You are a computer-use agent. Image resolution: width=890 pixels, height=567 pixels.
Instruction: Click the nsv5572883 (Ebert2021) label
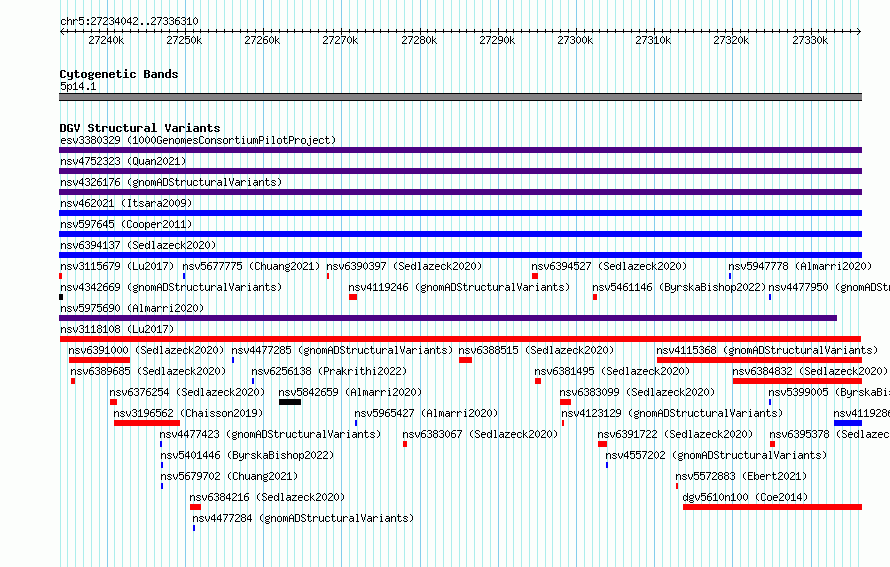click(x=741, y=476)
